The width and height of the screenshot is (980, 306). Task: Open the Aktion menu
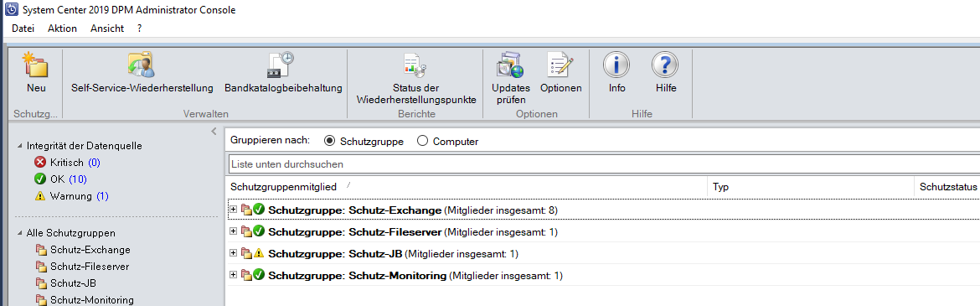point(63,29)
